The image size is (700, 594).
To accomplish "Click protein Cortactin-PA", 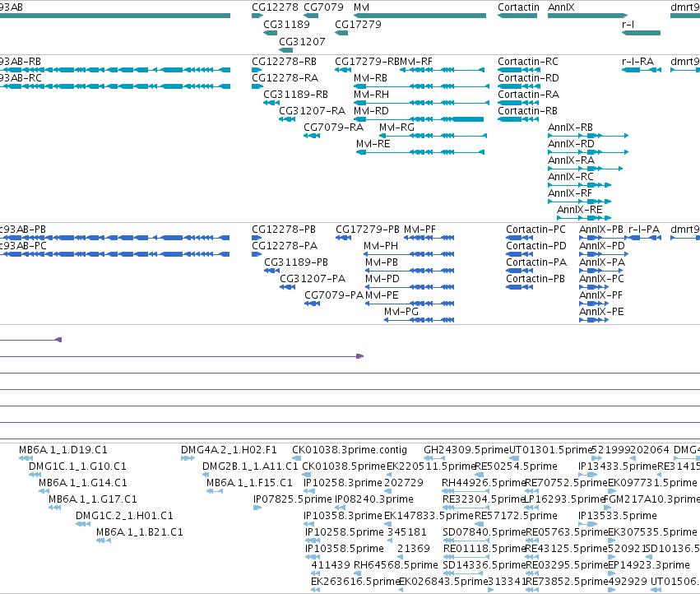I will coord(535,262).
